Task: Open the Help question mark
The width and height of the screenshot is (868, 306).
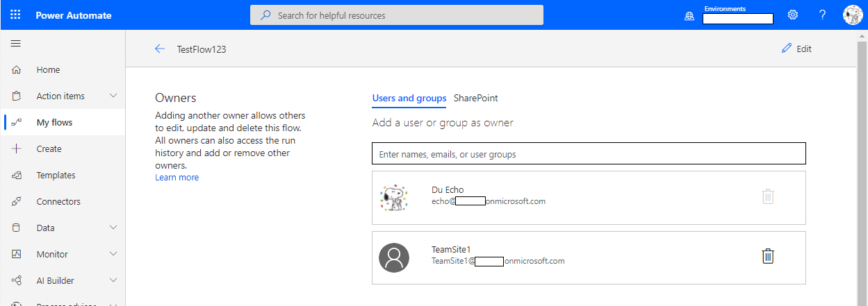Action: [x=822, y=15]
